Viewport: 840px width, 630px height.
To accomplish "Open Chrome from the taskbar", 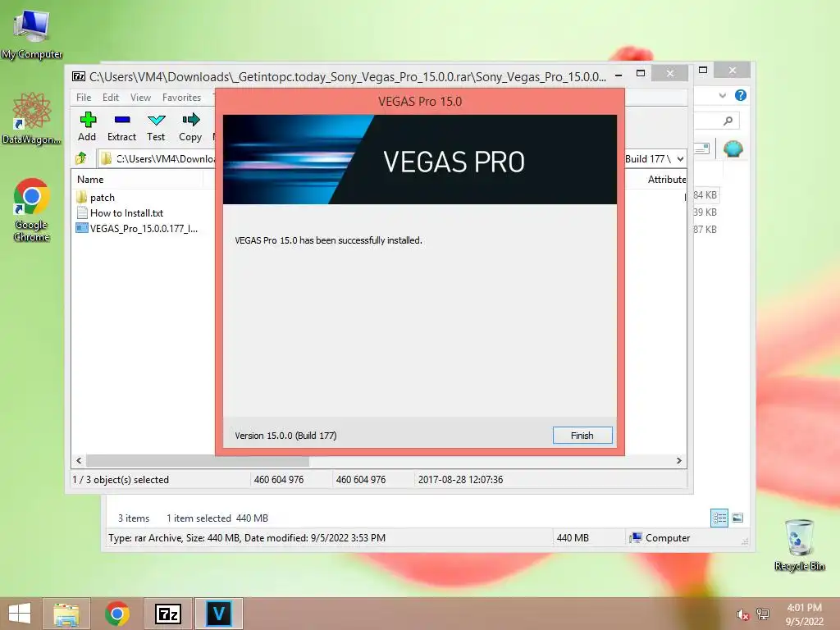I will (117, 614).
